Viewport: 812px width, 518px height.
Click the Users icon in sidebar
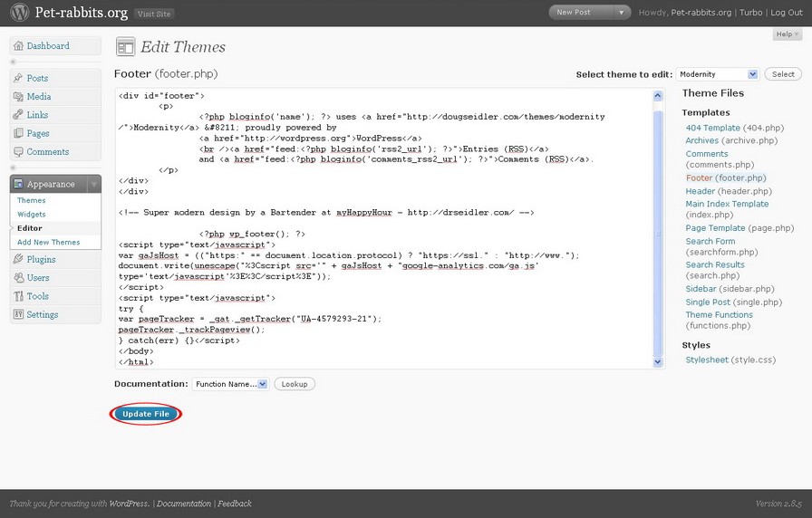[19, 278]
